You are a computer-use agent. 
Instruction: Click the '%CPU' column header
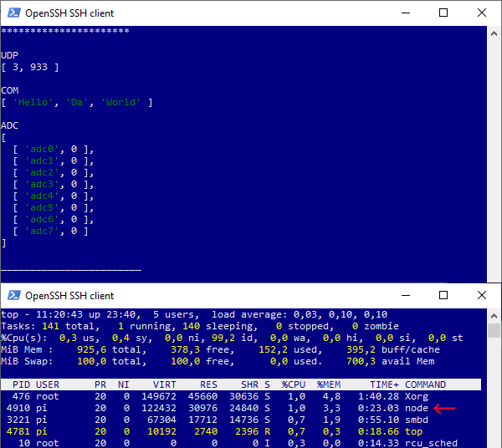tap(294, 384)
